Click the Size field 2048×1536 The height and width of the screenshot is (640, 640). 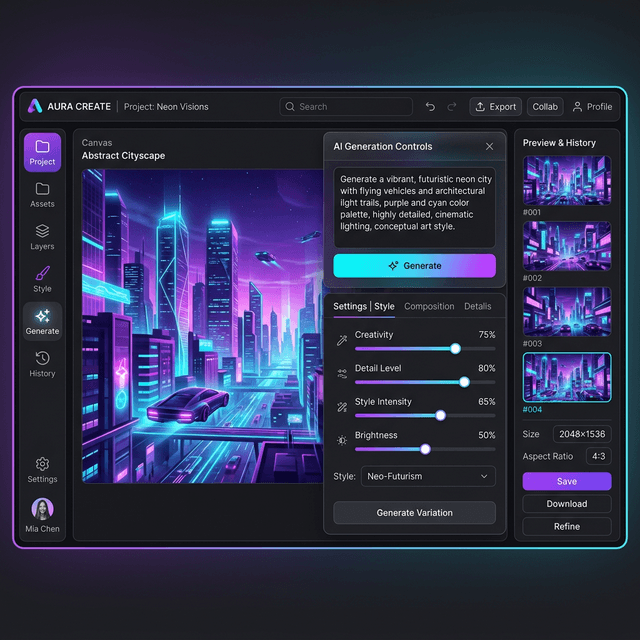582,434
